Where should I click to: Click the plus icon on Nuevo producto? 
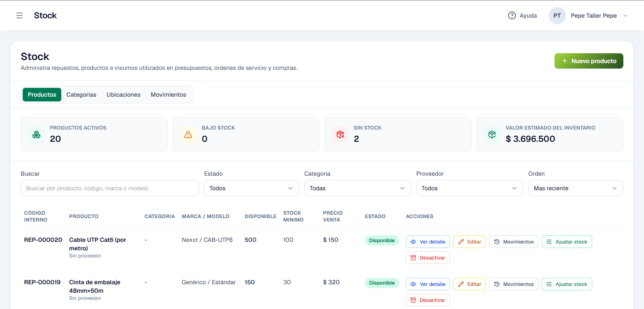point(565,61)
